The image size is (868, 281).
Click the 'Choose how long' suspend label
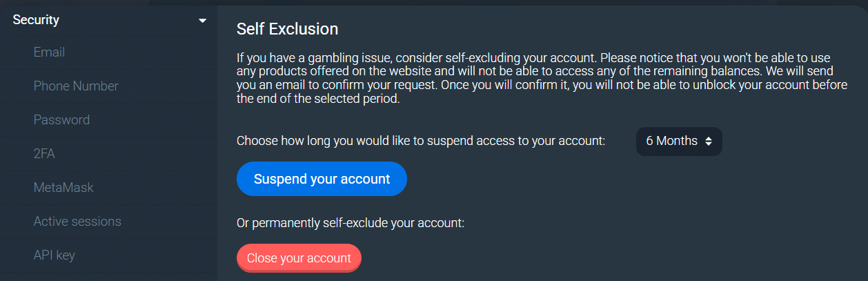click(420, 141)
